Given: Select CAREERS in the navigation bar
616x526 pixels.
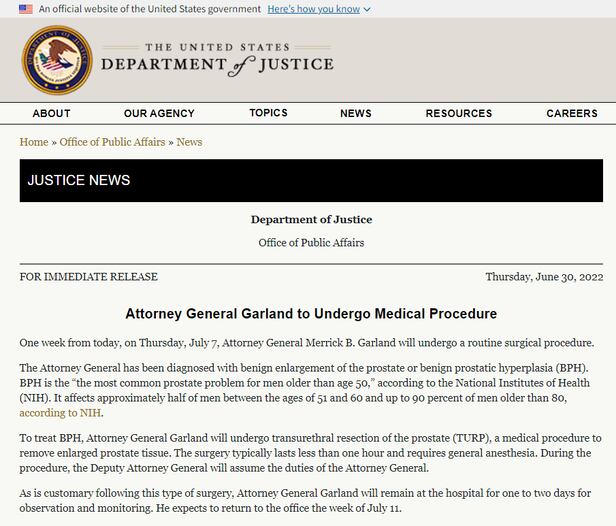Looking at the screenshot, I should point(572,114).
